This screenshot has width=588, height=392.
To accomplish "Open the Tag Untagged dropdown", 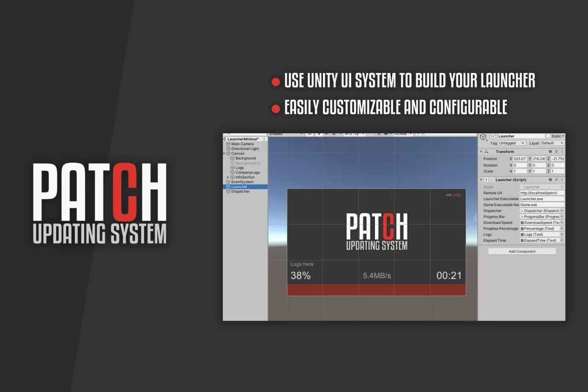I will click(511, 143).
